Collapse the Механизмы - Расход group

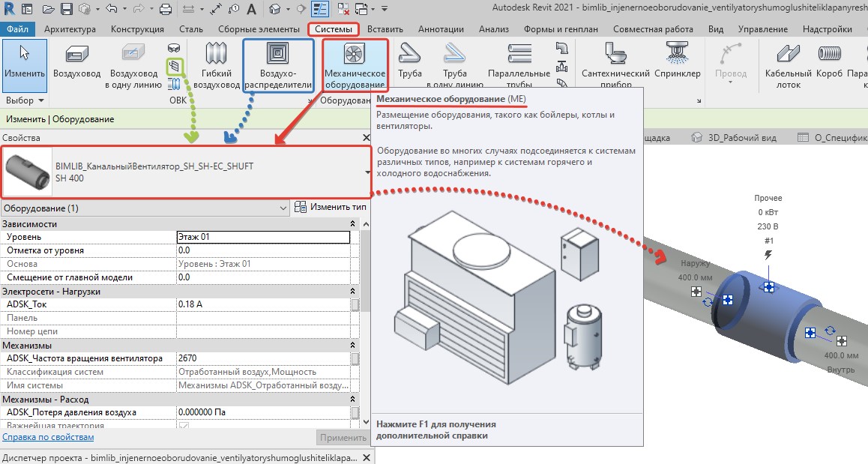pyautogui.click(x=352, y=400)
